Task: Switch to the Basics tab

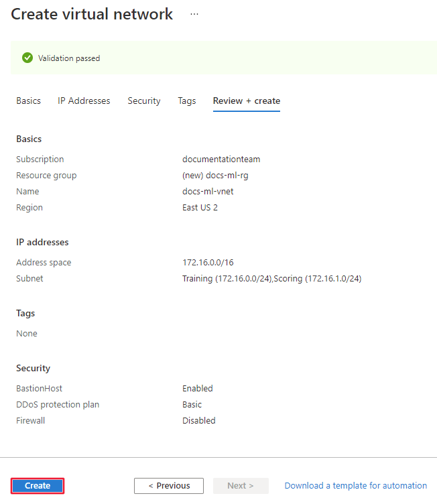Action: coord(28,101)
